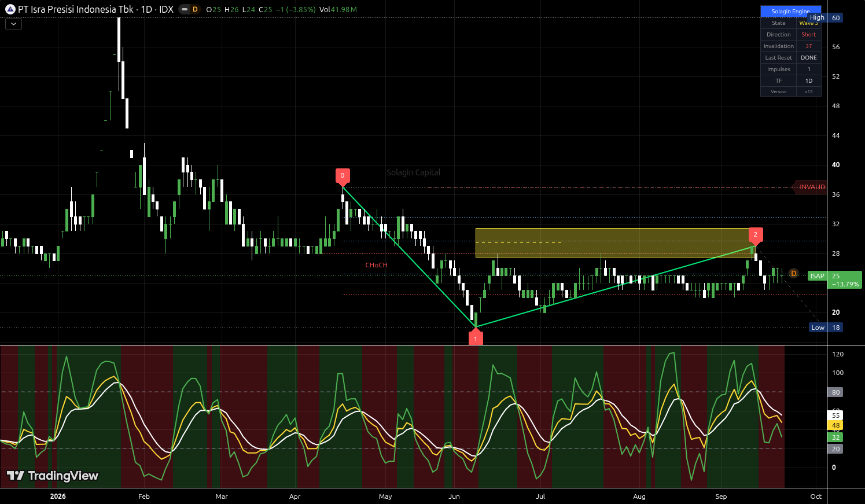Click the May label on time axis
The height and width of the screenshot is (504, 865).
click(x=385, y=496)
